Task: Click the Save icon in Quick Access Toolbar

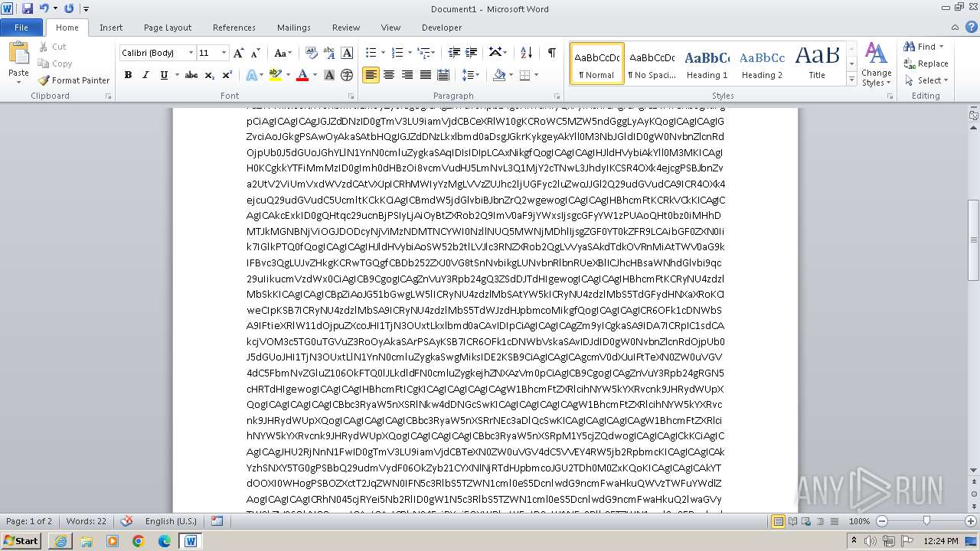Action: (x=28, y=8)
